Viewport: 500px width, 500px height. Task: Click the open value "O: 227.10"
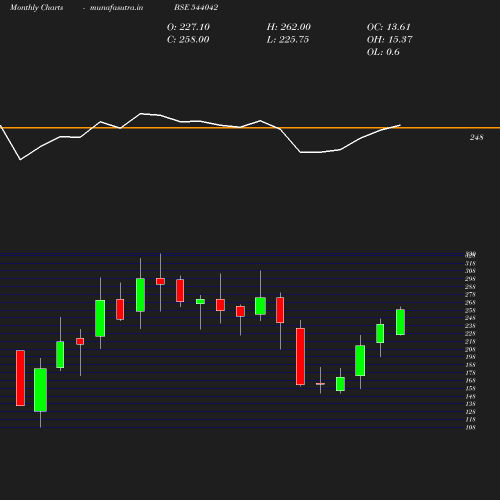(x=188, y=27)
